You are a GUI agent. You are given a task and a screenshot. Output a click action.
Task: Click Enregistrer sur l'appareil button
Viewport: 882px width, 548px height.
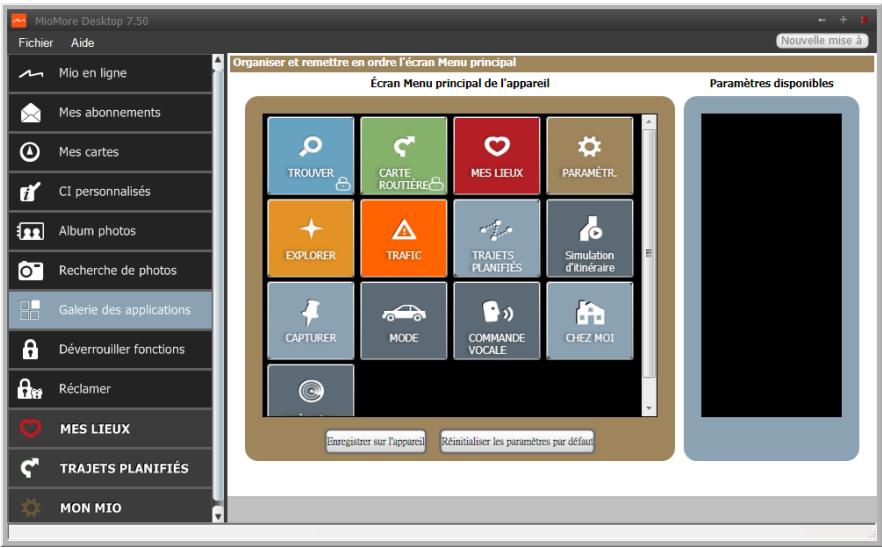point(376,441)
